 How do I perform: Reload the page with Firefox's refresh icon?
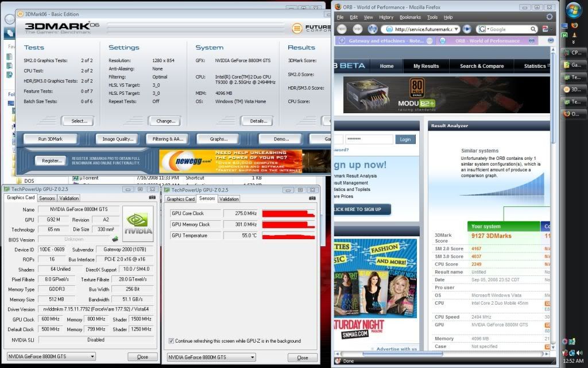click(x=373, y=29)
